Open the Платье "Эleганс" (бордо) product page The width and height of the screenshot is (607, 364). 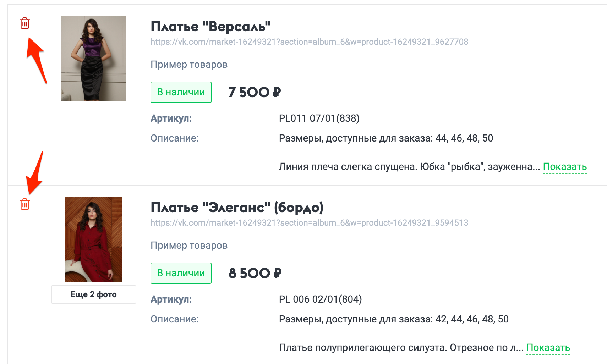(237, 207)
